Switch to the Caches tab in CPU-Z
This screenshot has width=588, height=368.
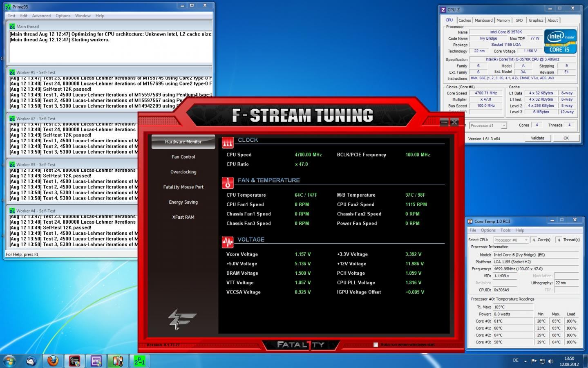(x=465, y=20)
